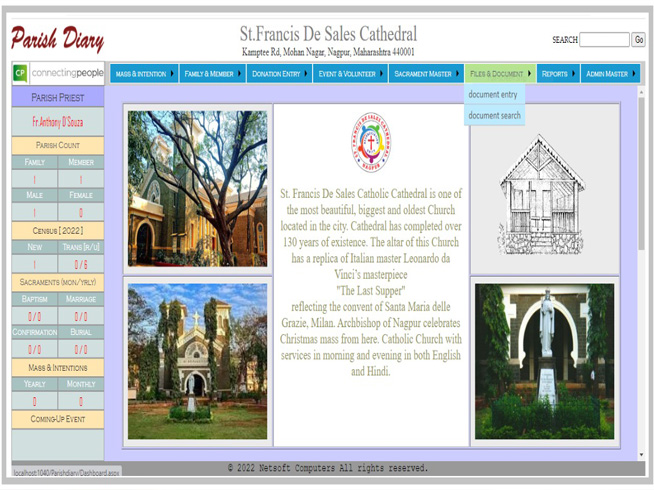
Task: Click into the search text field
Action: point(604,40)
